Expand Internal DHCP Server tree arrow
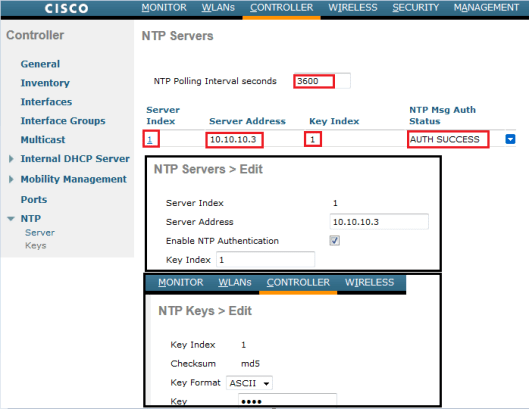The height and width of the screenshot is (409, 529). pyautogui.click(x=11, y=159)
